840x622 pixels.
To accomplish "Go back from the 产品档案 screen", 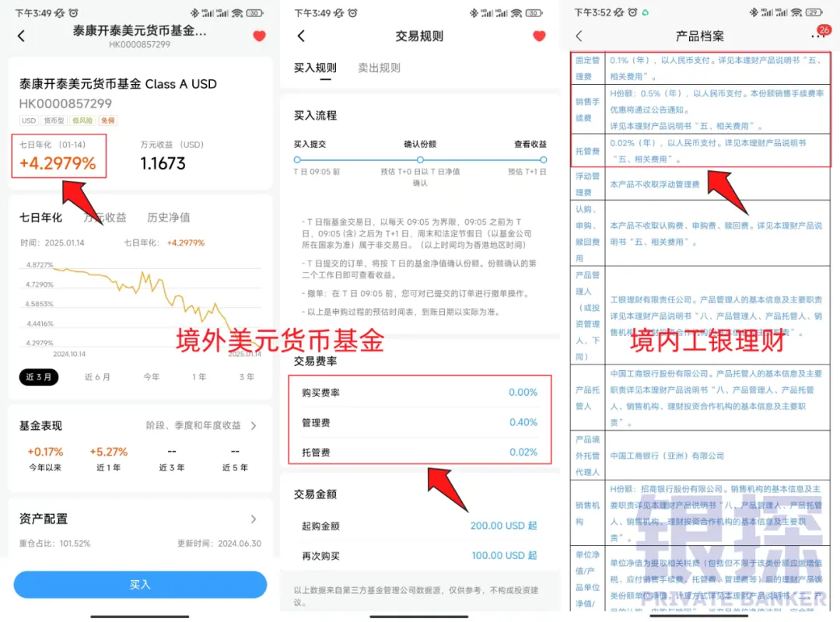I will coord(579,36).
